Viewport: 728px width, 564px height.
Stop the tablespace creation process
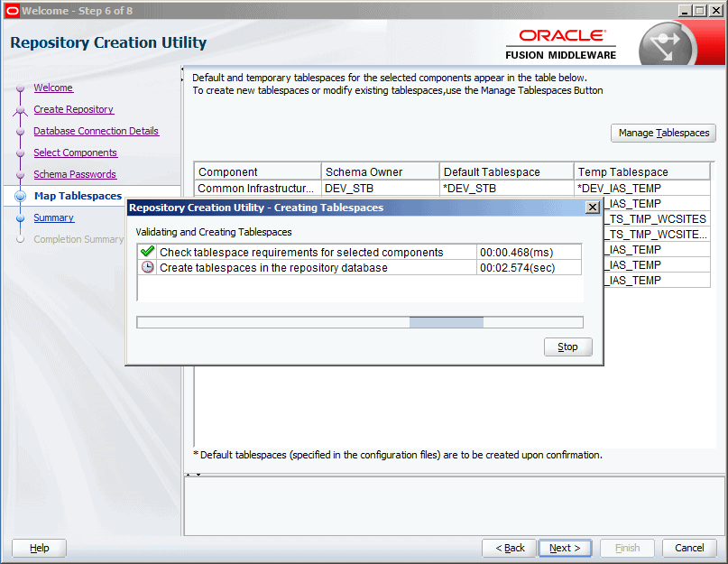tap(567, 347)
